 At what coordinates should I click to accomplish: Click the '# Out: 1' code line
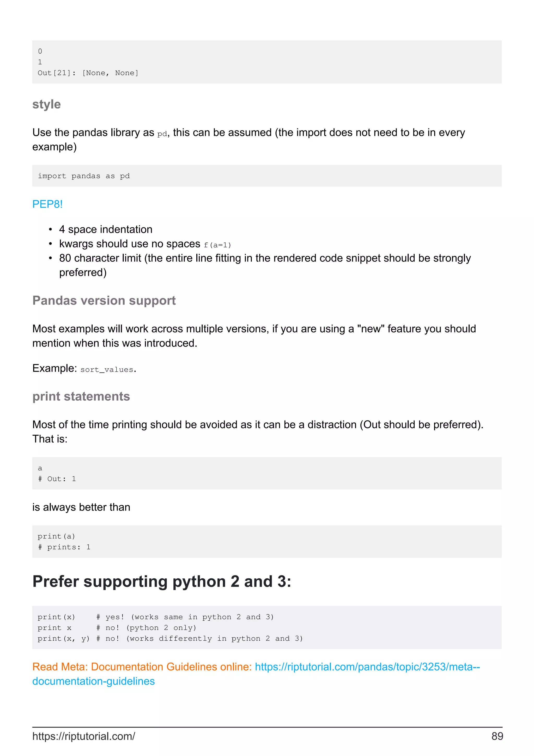coord(57,479)
